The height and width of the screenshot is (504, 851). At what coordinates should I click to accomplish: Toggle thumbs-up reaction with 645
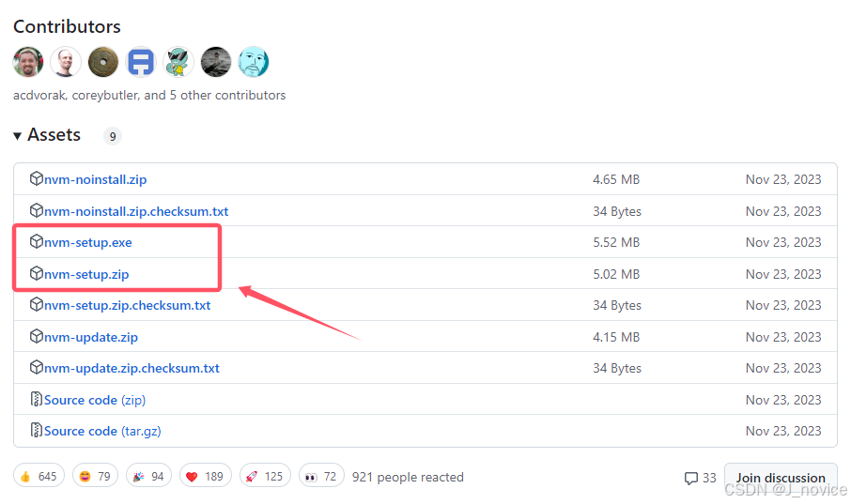[x=39, y=476]
